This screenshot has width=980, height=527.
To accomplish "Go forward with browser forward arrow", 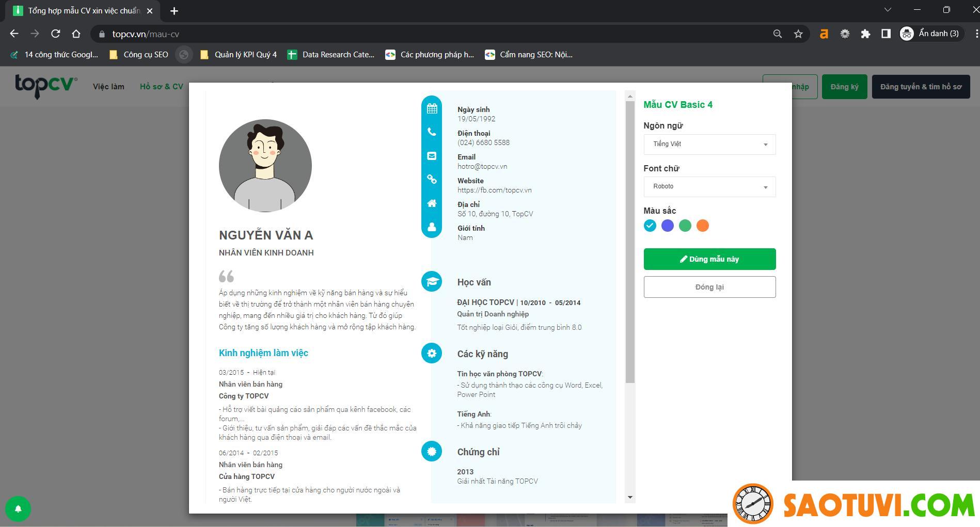I will click(x=35, y=34).
